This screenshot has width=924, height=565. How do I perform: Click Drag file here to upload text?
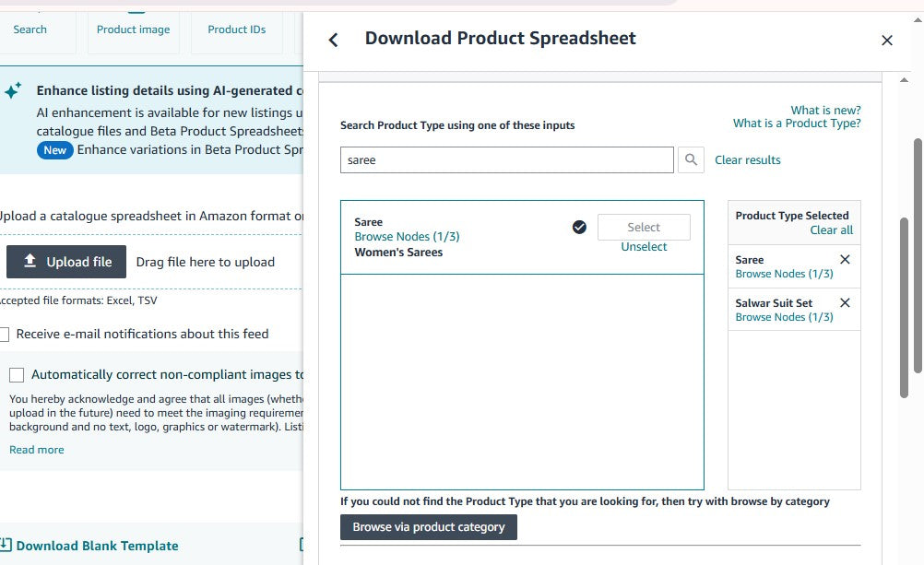click(x=205, y=262)
